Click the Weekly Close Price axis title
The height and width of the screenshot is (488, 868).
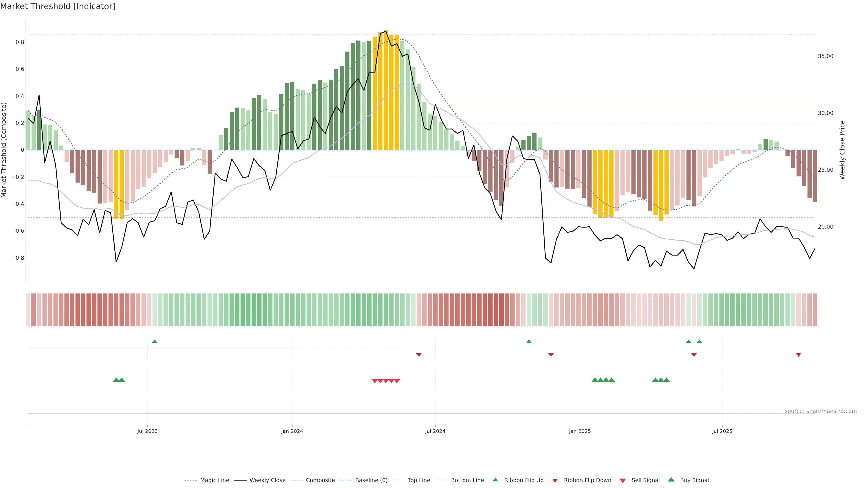[x=842, y=150]
